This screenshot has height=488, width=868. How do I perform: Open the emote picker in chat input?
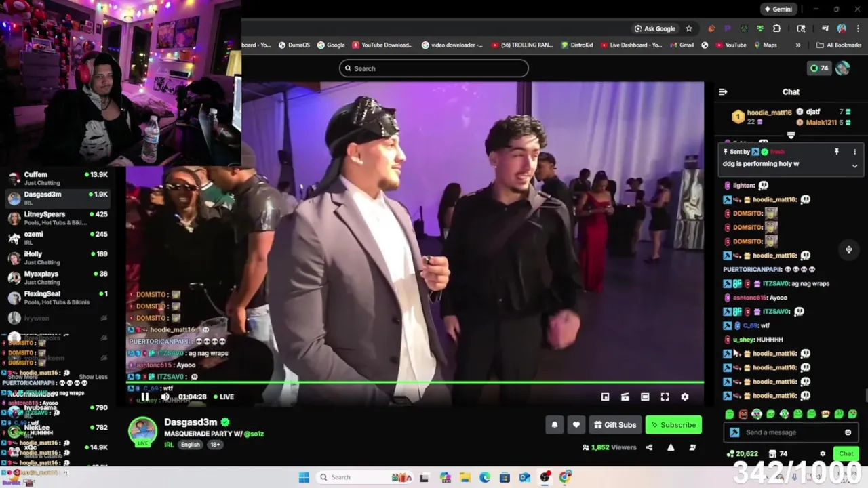pyautogui.click(x=848, y=432)
